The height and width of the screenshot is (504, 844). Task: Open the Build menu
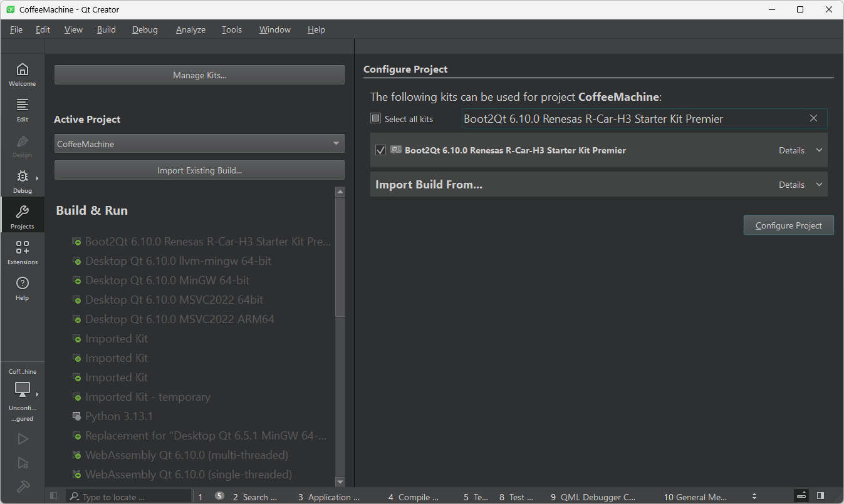[106, 29]
